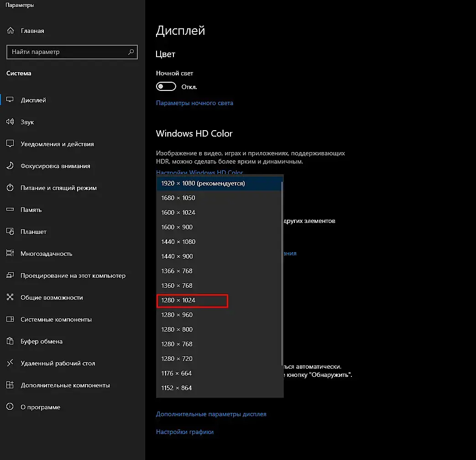Toggle the Ночной свет switch
The height and width of the screenshot is (460, 476).
pos(166,87)
